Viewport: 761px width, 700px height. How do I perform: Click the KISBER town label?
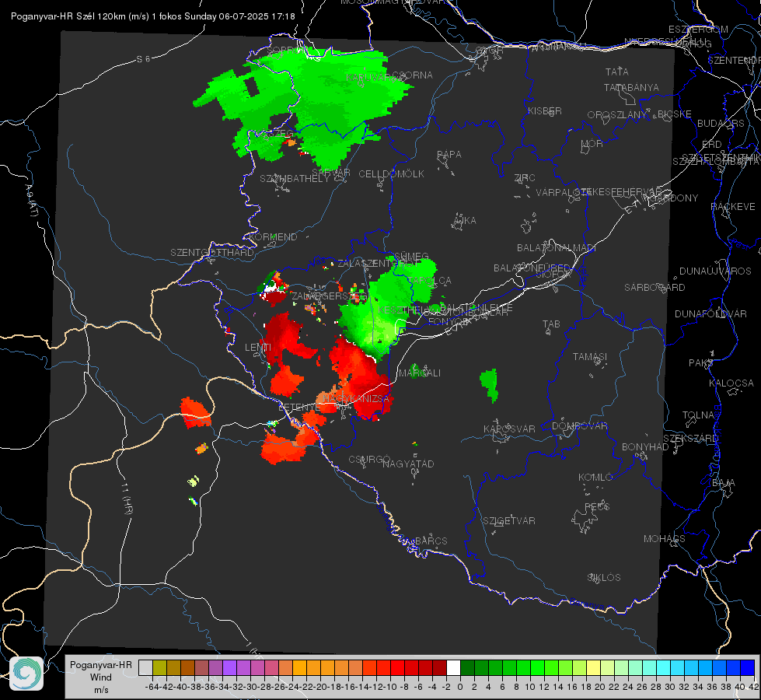point(545,110)
